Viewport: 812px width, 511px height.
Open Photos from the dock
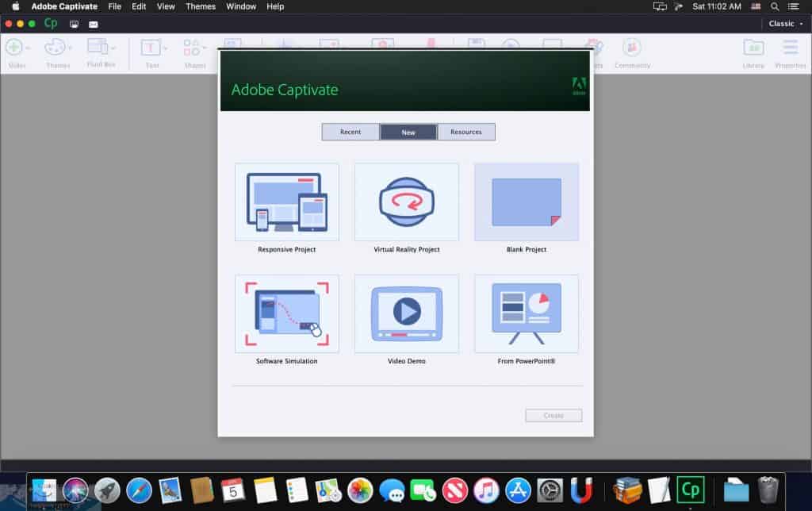tap(360, 490)
